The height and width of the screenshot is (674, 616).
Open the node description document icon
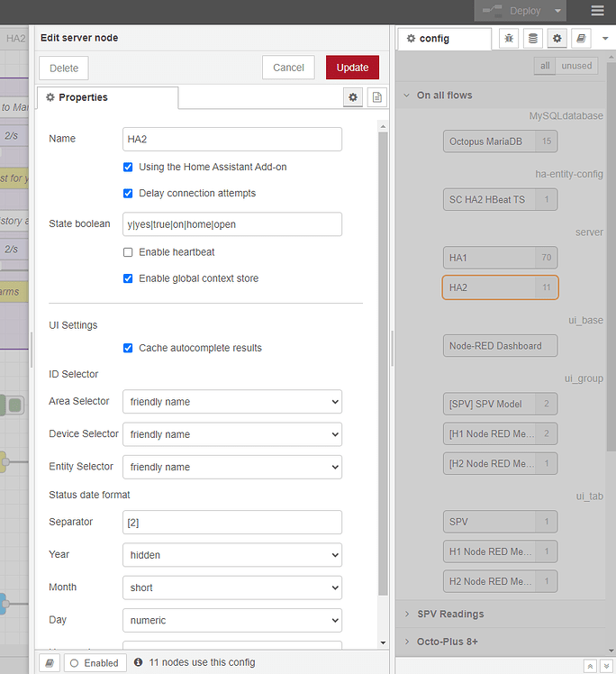376,97
